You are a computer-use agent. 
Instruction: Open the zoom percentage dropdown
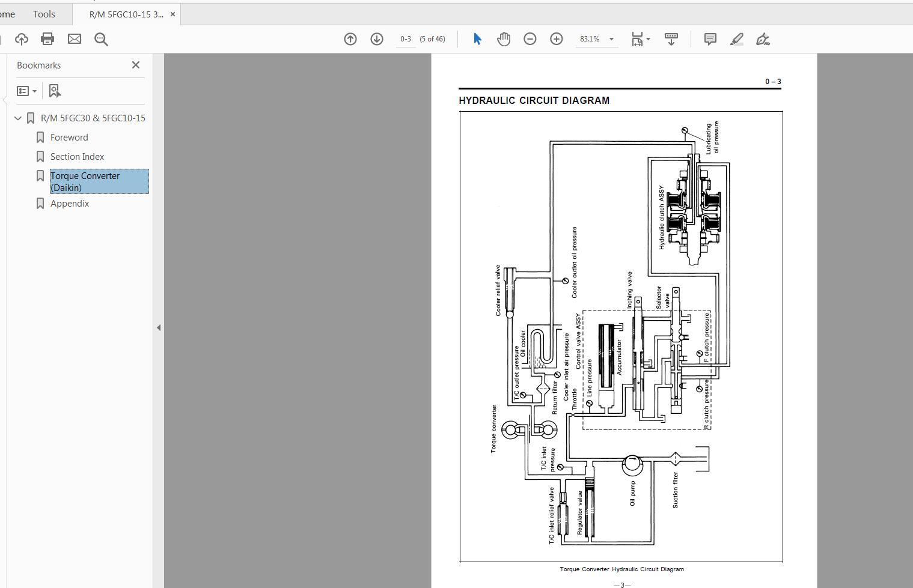(x=611, y=38)
